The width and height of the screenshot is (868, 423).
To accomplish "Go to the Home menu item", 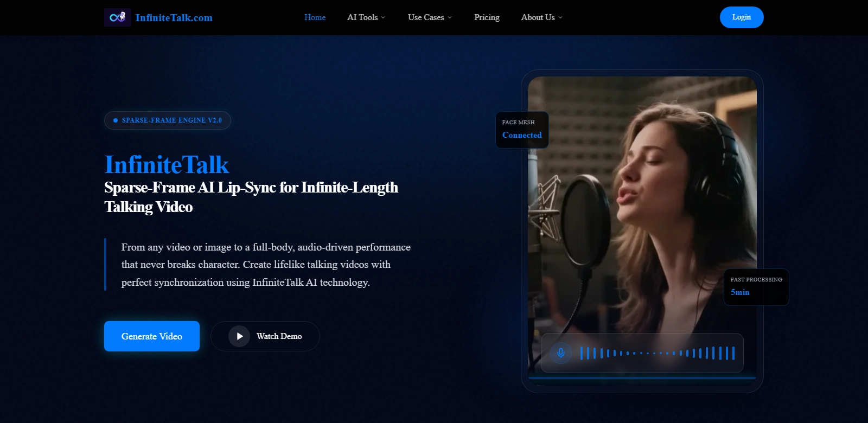I will click(x=315, y=17).
